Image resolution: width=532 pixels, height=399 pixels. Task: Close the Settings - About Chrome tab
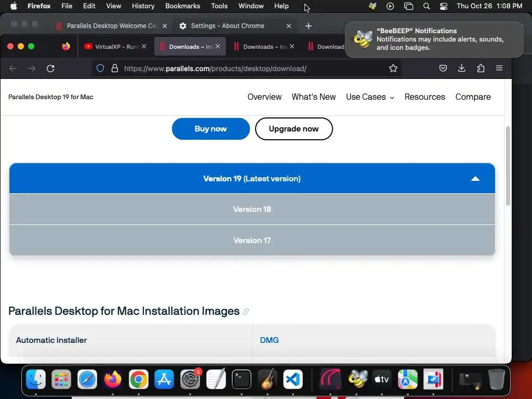[289, 26]
